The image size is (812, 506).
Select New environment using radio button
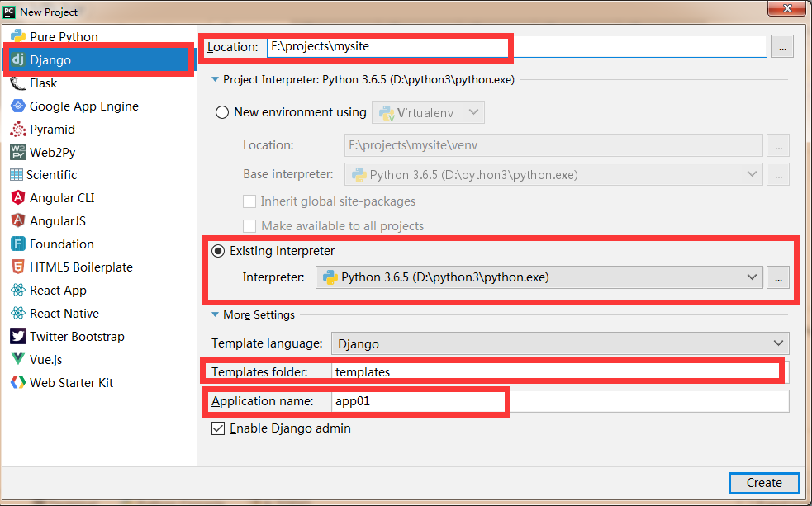point(221,112)
